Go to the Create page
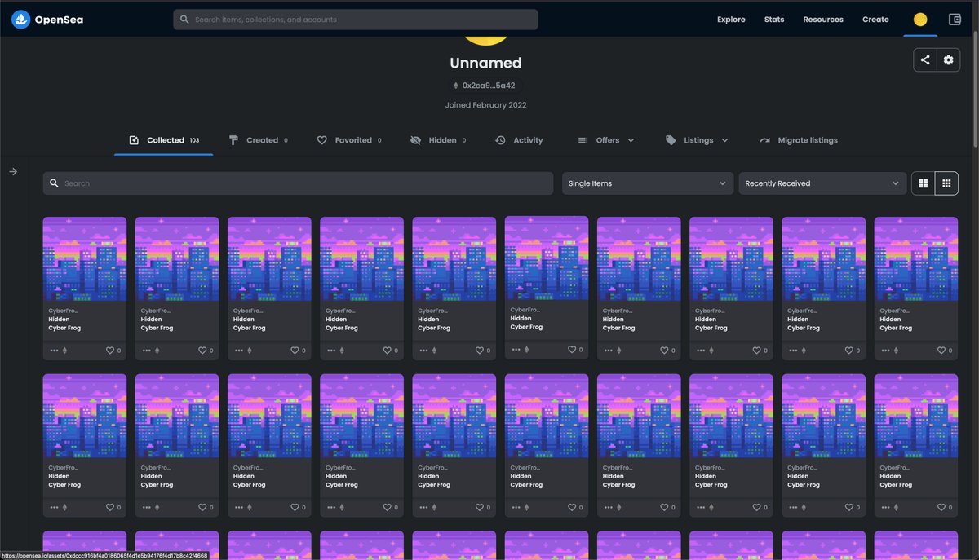 875,20
